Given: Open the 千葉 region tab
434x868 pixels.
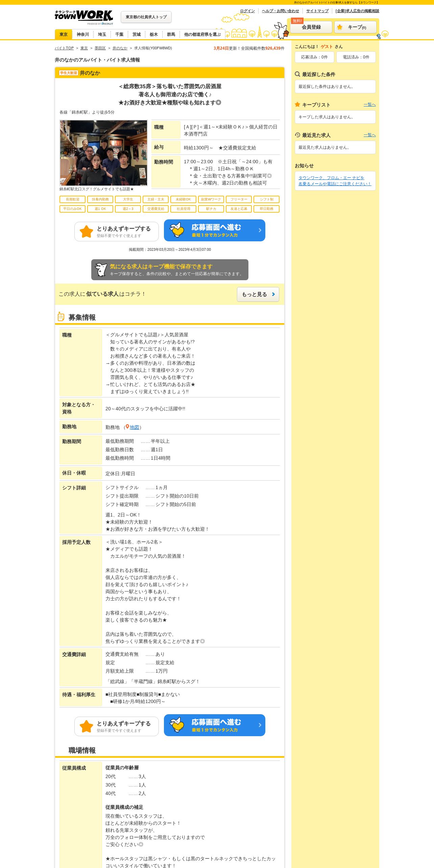Looking at the screenshot, I should [119, 34].
